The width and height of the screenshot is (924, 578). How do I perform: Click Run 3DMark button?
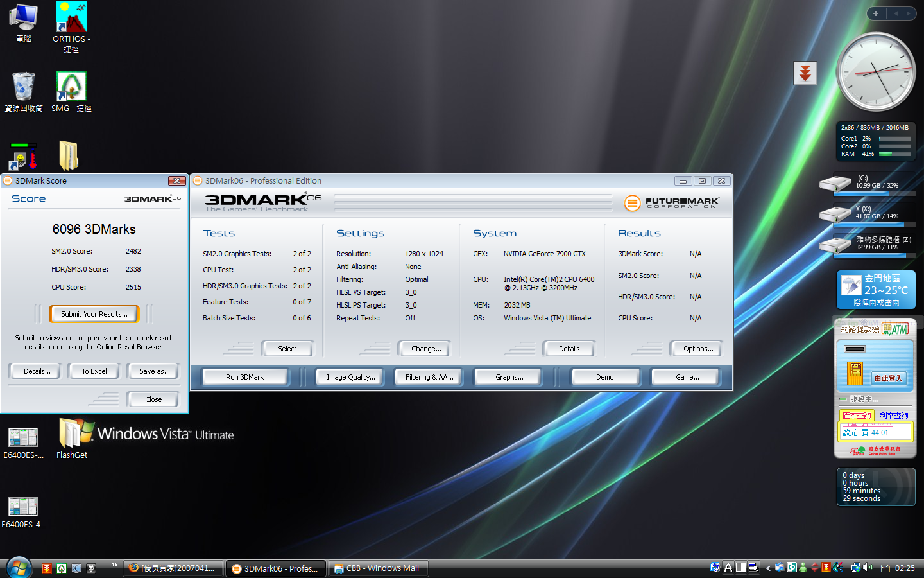click(244, 377)
